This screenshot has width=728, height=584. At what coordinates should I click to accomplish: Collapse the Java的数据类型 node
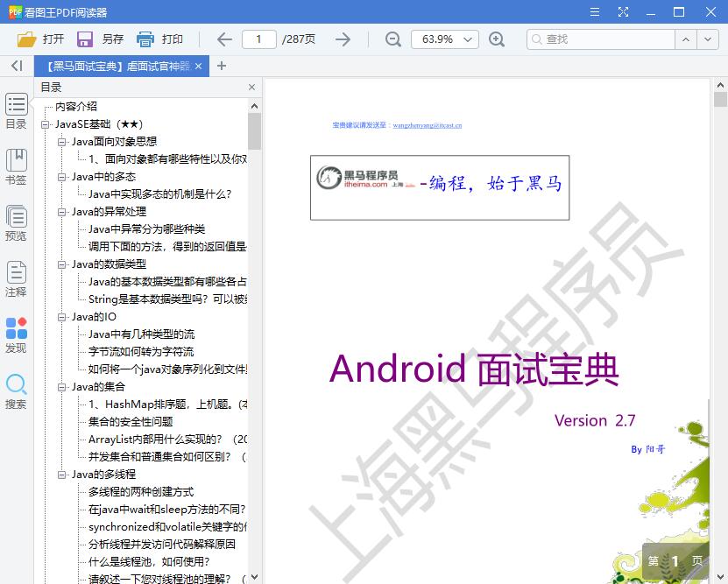[x=61, y=264]
